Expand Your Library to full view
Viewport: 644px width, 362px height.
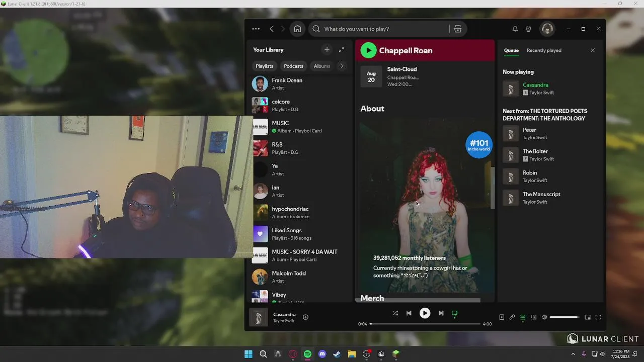click(x=342, y=49)
